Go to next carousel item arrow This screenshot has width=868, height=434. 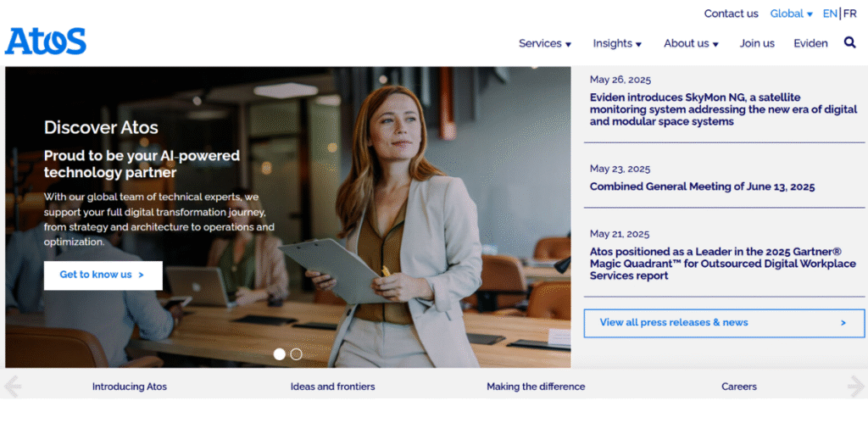[x=856, y=387]
